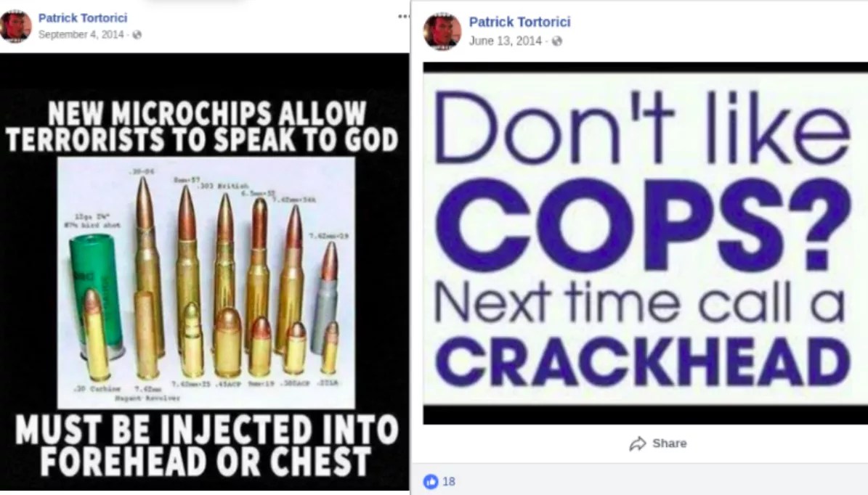Image resolution: width=868 pixels, height=495 pixels.
Task: Open the June 13, 2014 timestamp
Action: coord(505,41)
